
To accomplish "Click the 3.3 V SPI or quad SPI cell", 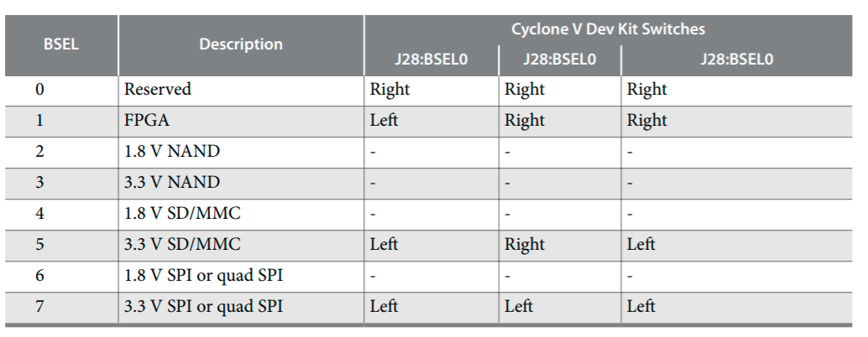I will tap(203, 307).
